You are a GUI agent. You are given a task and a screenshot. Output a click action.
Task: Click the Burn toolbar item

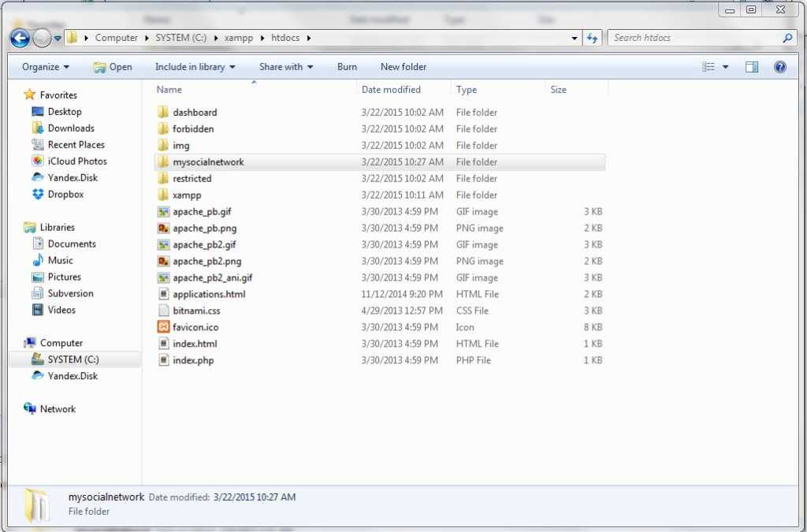pos(347,67)
